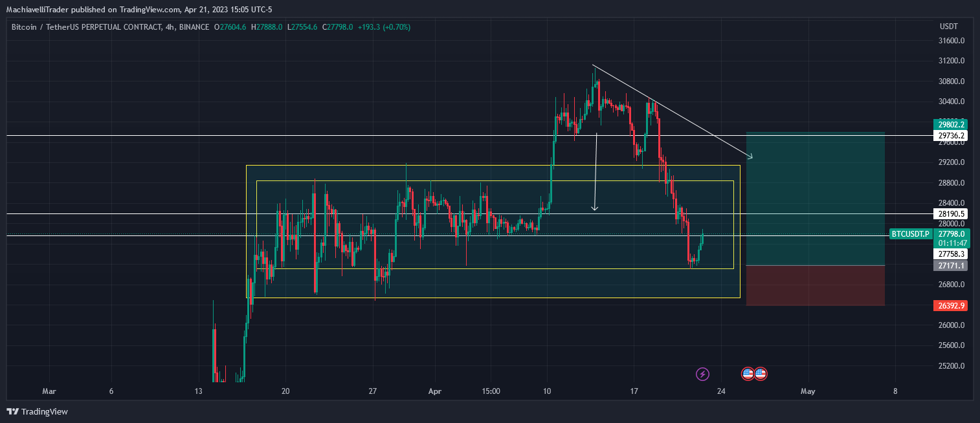Image resolution: width=980 pixels, height=423 pixels.
Task: Click the gray 27171.1 entry price label
Action: tap(950, 266)
